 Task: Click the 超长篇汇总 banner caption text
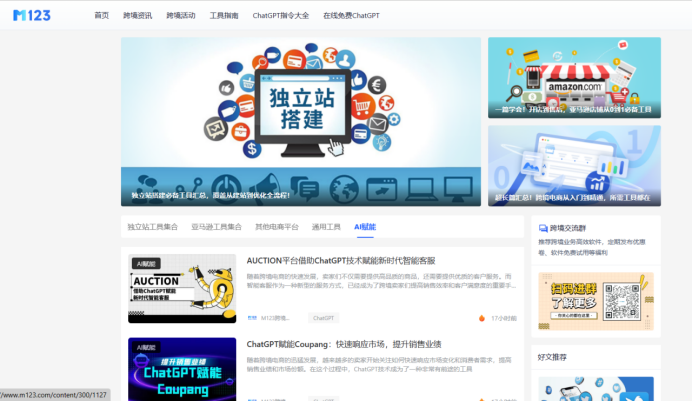(x=572, y=197)
